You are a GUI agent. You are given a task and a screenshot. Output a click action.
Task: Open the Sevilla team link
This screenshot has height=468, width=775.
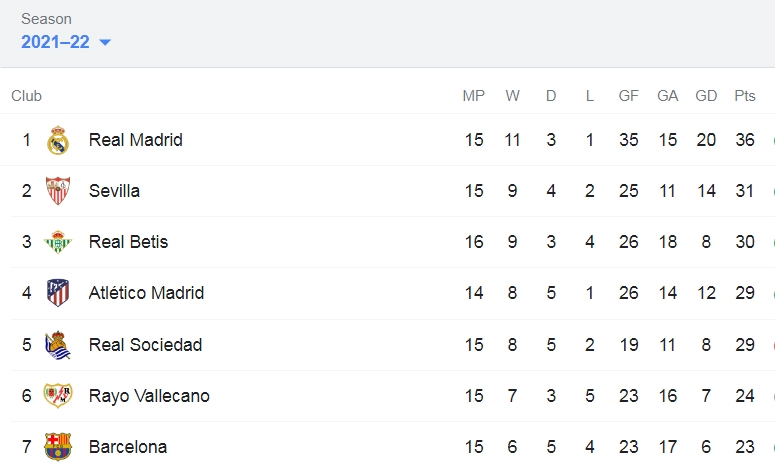[114, 191]
